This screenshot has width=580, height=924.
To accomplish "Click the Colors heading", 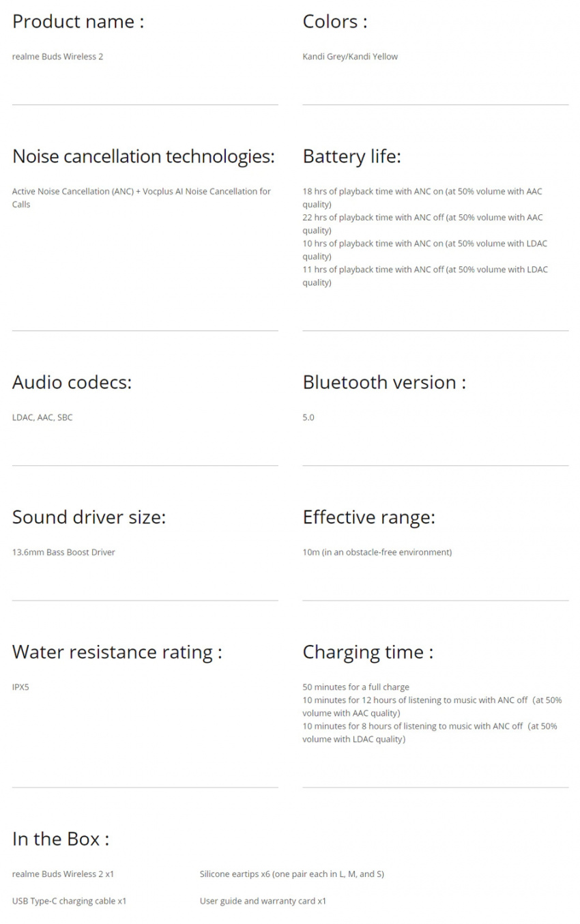I will (335, 21).
